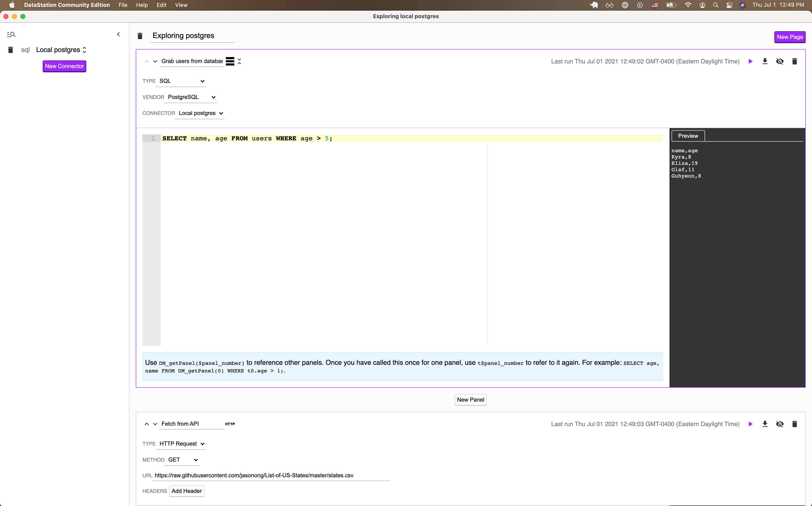
Task: Open the View menu
Action: pos(181,5)
